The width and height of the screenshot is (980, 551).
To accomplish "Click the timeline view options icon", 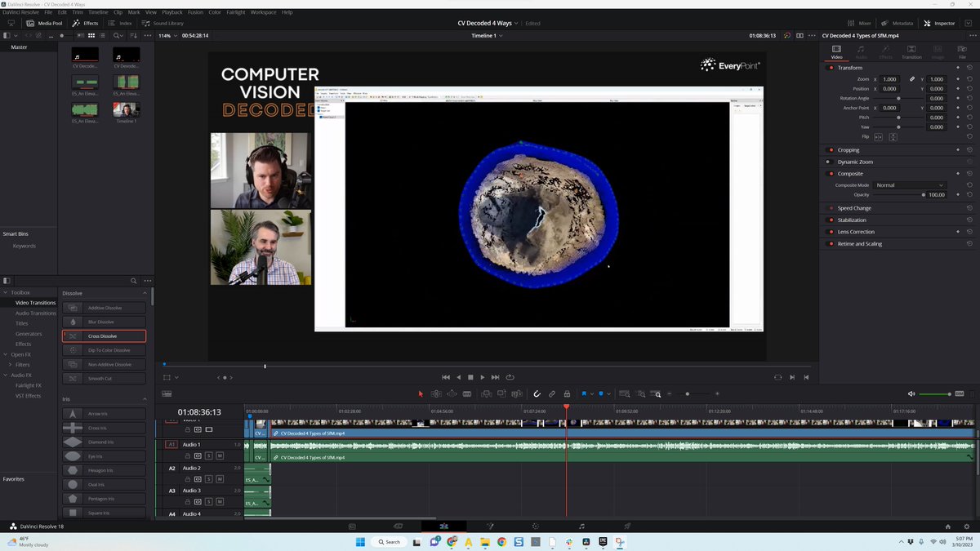I will pos(167,393).
